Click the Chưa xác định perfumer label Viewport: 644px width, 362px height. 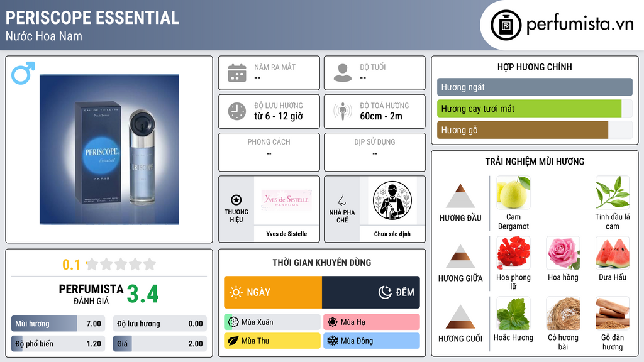click(x=392, y=234)
